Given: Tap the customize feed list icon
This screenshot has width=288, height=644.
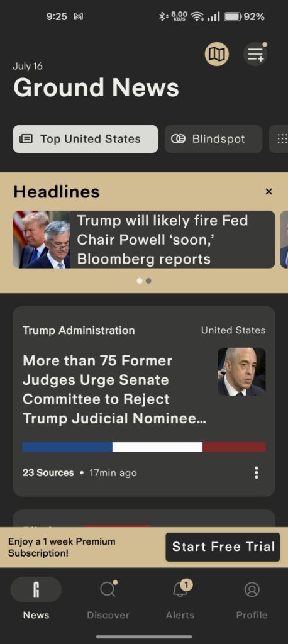Looking at the screenshot, I should pos(255,54).
